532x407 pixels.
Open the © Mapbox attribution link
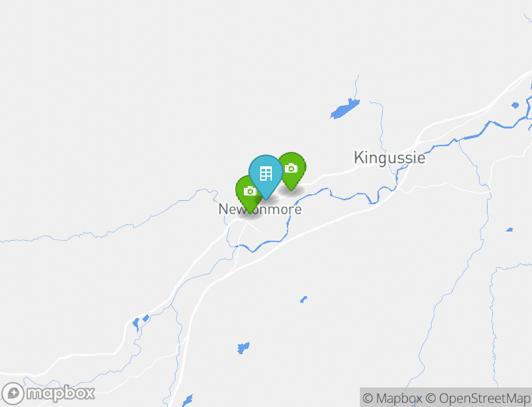pyautogui.click(x=392, y=398)
